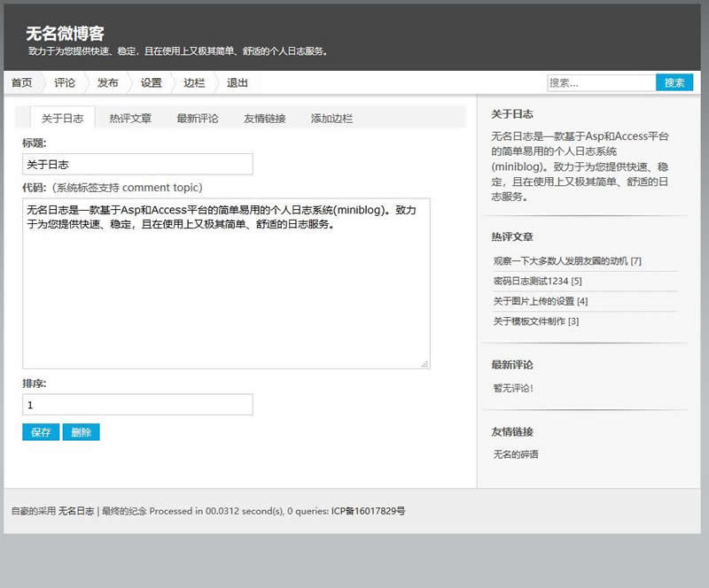This screenshot has height=588, width=709.
Task: Click the 标题 text field
Action: click(137, 165)
